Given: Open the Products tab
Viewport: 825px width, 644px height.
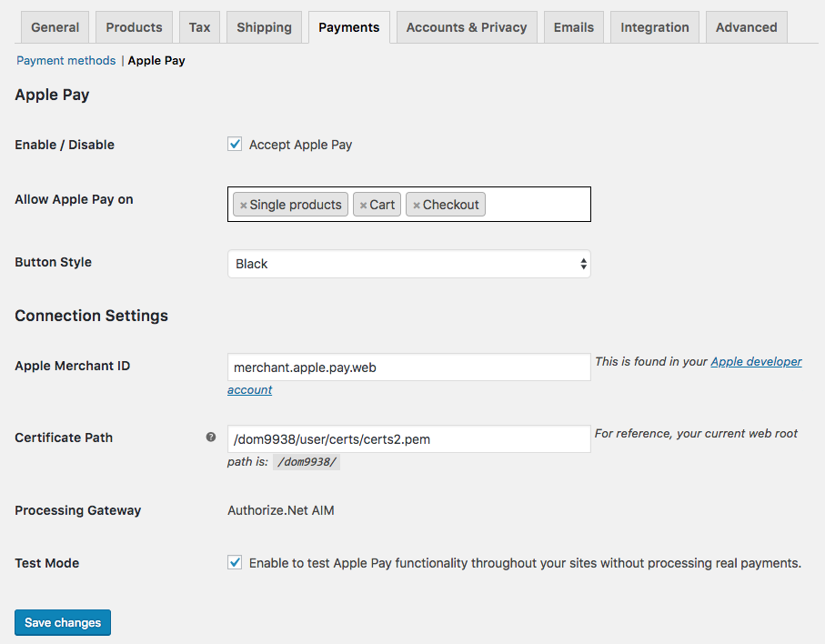Looking at the screenshot, I should coord(134,27).
